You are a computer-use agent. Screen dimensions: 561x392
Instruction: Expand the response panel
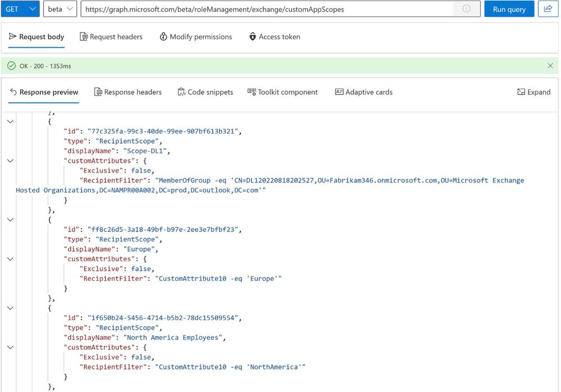(534, 92)
